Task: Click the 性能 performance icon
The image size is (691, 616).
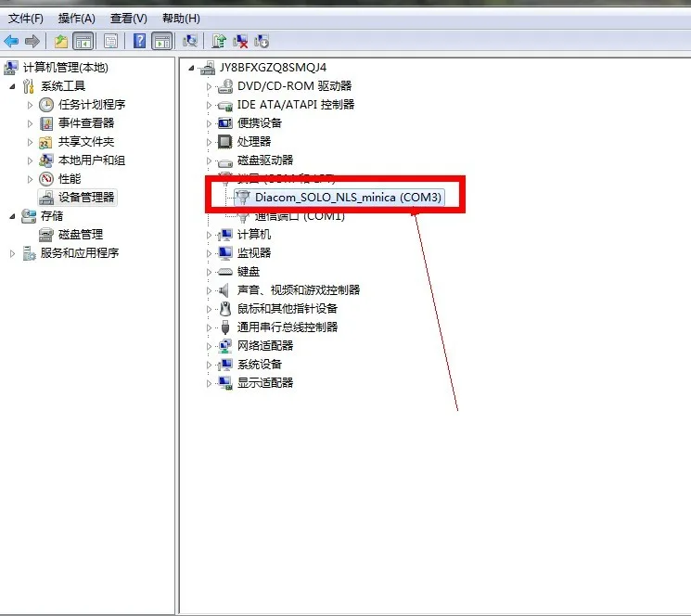Action: coord(46,179)
